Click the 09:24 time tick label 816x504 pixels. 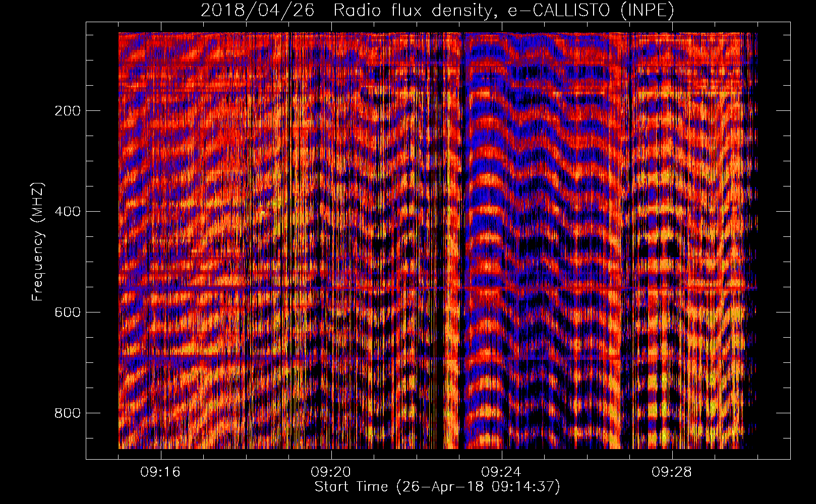click(501, 472)
